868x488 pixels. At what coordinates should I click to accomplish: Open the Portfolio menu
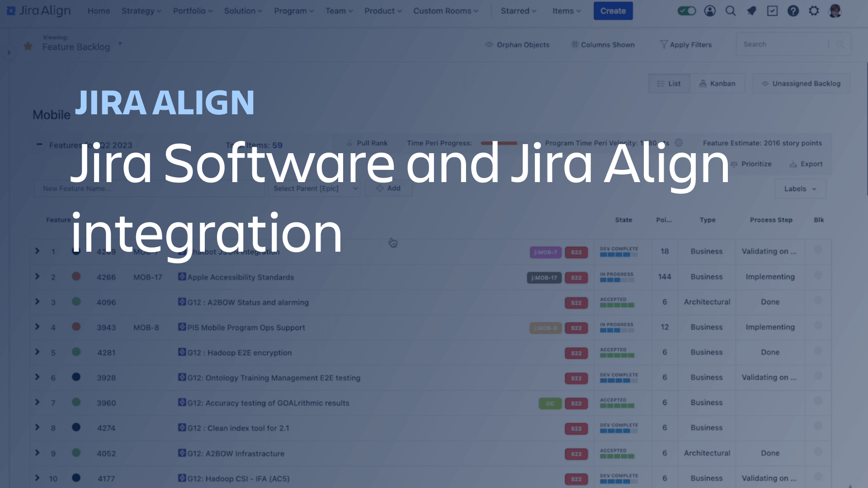click(193, 11)
